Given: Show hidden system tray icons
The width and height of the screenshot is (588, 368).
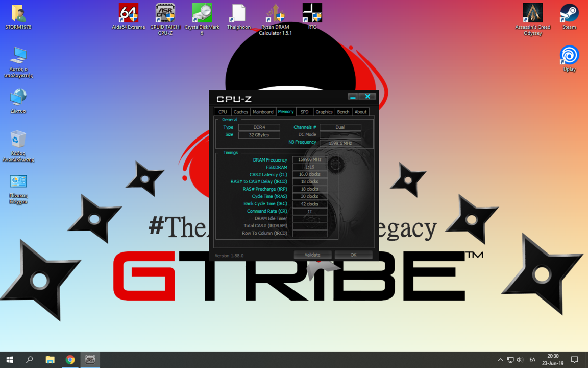Looking at the screenshot, I should pos(500,360).
